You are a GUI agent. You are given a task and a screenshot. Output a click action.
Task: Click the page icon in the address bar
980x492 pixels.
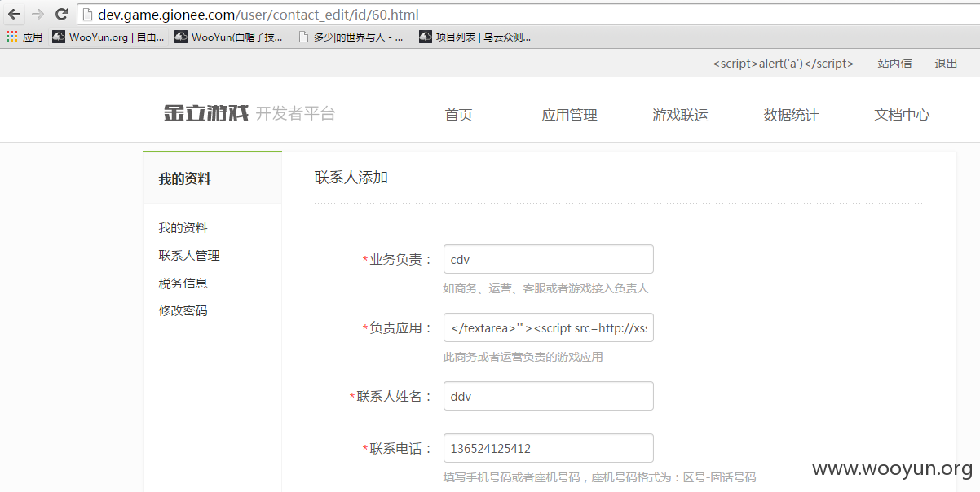click(x=88, y=14)
